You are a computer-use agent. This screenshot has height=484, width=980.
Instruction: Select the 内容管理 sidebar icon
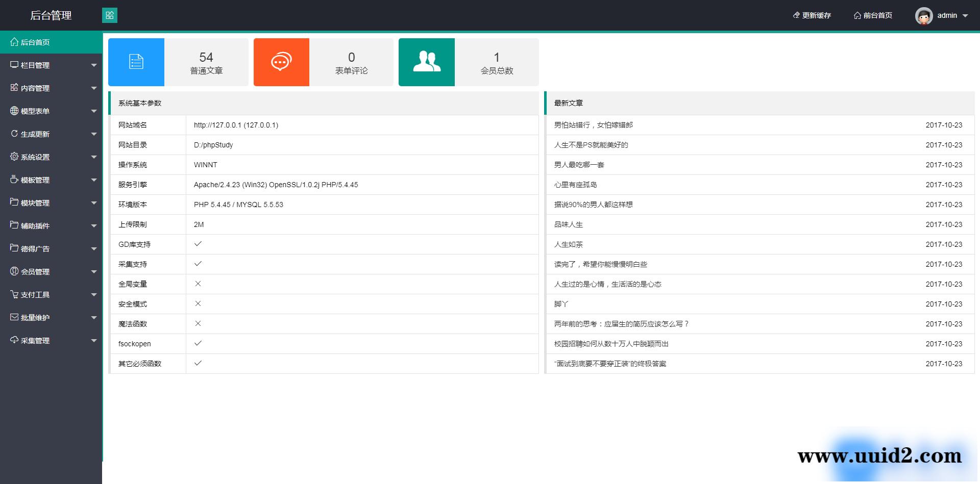point(14,88)
